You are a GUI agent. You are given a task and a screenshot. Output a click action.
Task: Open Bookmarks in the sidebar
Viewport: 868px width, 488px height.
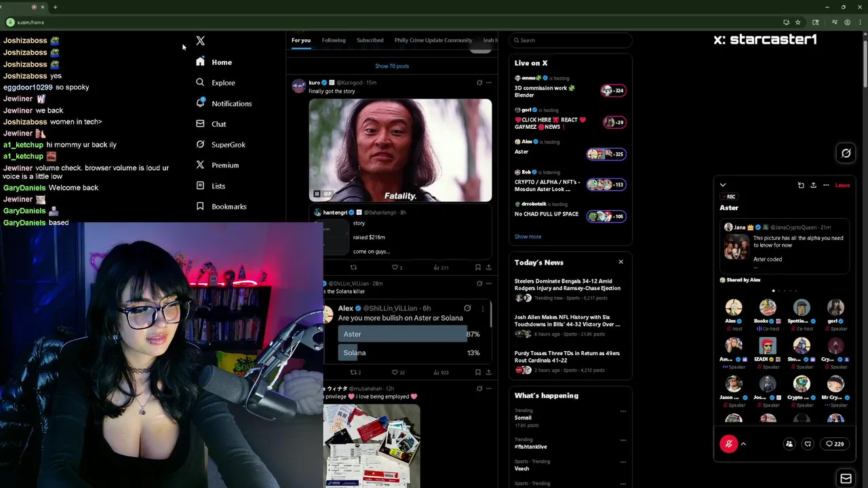[x=221, y=207]
